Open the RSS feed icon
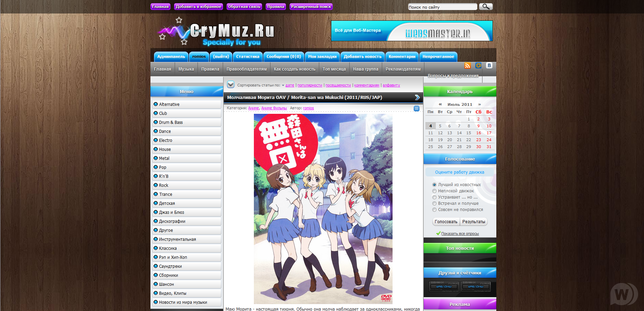This screenshot has width=644, height=311. click(x=468, y=66)
